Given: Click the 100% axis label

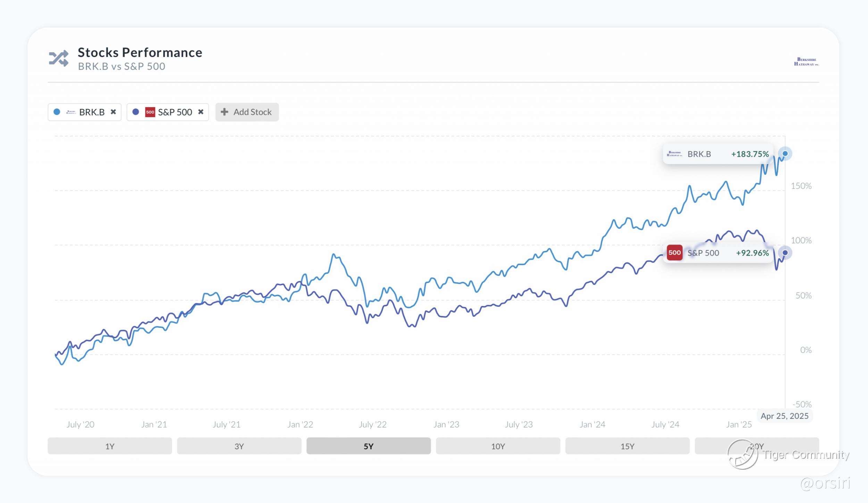Looking at the screenshot, I should pos(801,240).
